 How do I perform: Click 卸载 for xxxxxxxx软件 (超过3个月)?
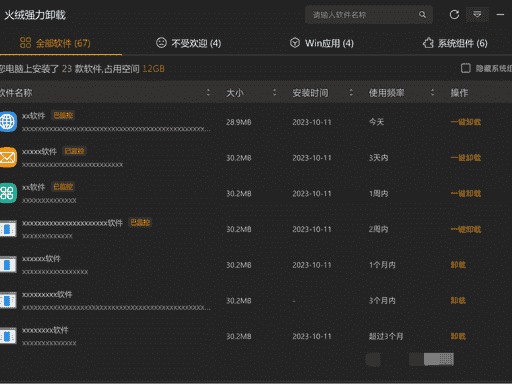(458, 336)
